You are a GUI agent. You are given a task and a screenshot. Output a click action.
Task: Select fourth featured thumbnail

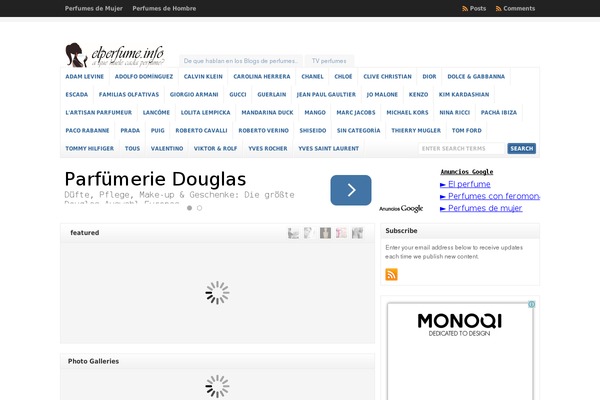(x=341, y=233)
